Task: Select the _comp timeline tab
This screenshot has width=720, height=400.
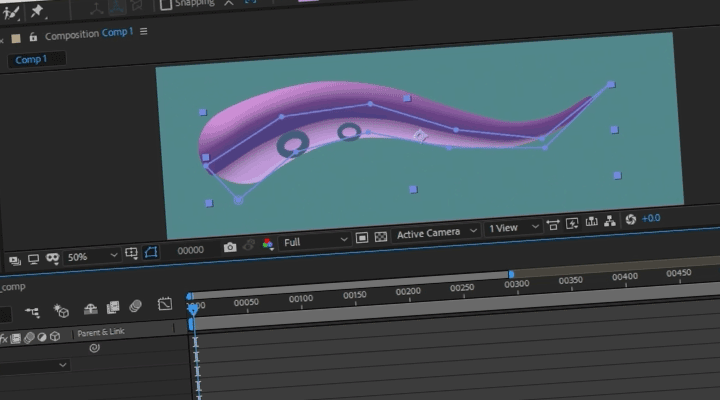Action: pyautogui.click(x=13, y=287)
